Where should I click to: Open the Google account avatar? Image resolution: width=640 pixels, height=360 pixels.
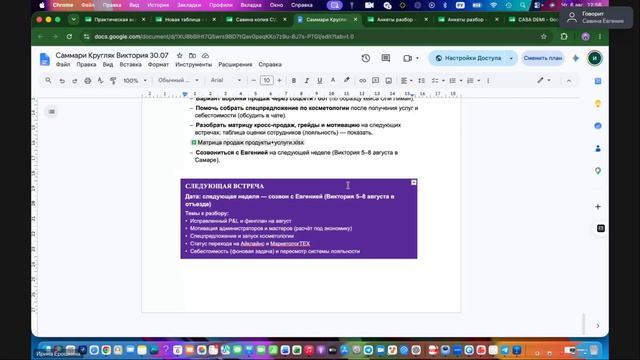click(x=594, y=58)
